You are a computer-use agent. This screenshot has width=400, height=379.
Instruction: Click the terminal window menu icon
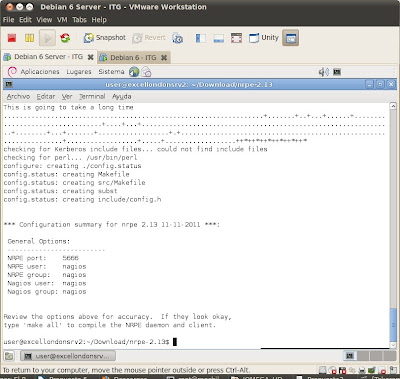click(x=9, y=84)
